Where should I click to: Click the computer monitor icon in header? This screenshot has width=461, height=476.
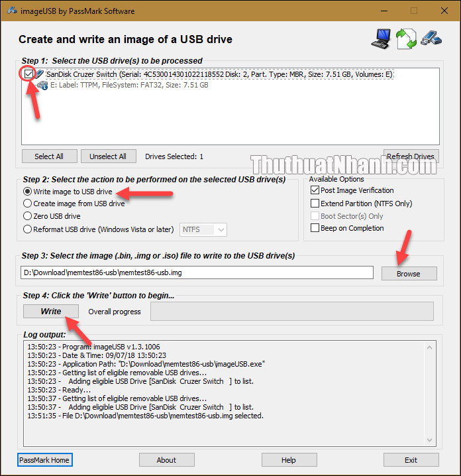(381, 39)
